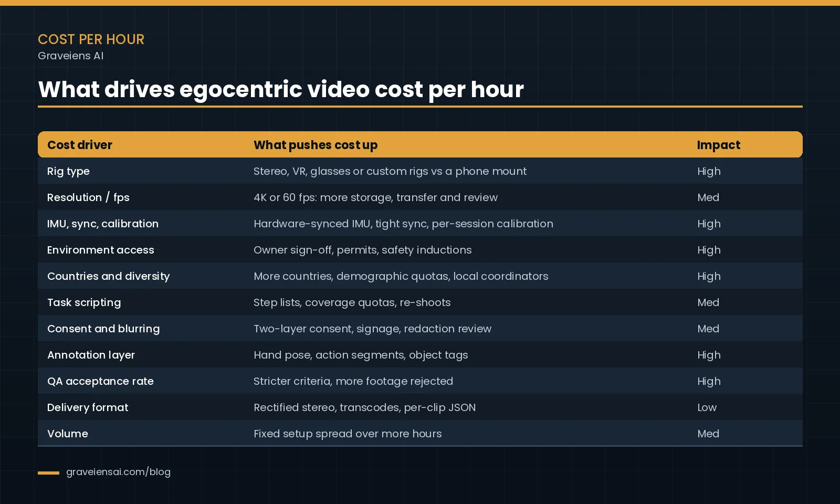Select the Med impact for Resolution / fps
Screen dimensions: 840x504
(x=708, y=197)
